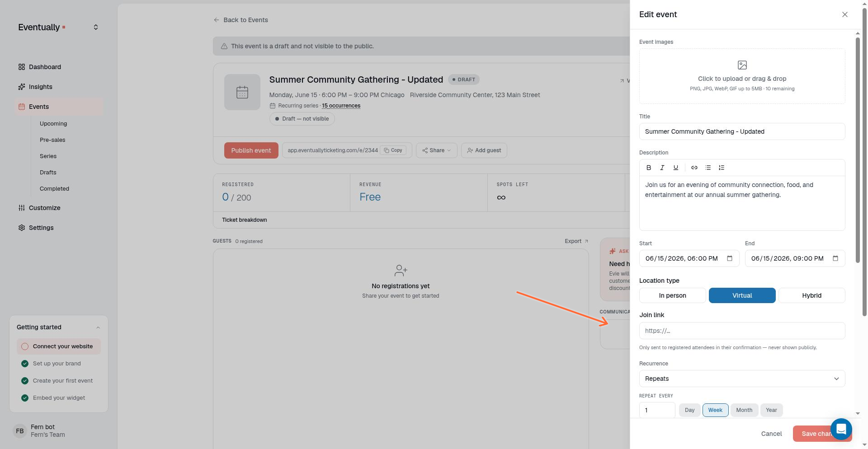Image resolution: width=868 pixels, height=449 pixels.
Task: Go to Completed events
Action: 54,189
